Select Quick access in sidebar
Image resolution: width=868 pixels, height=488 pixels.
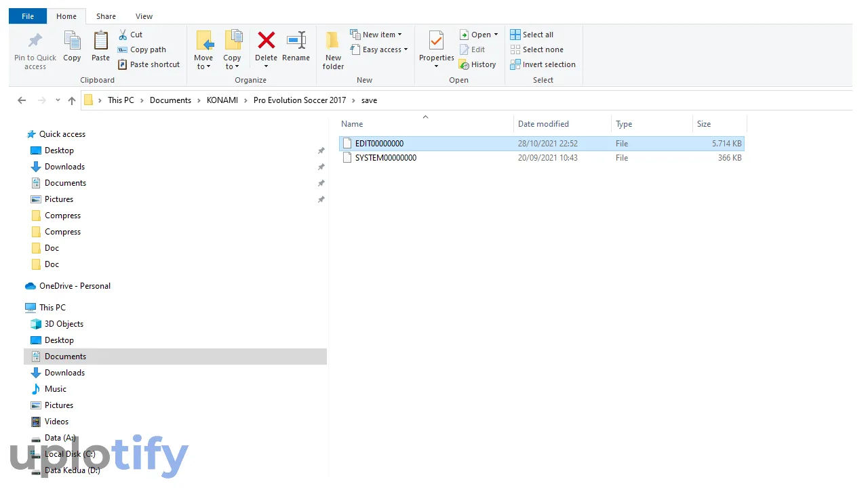click(x=56, y=134)
